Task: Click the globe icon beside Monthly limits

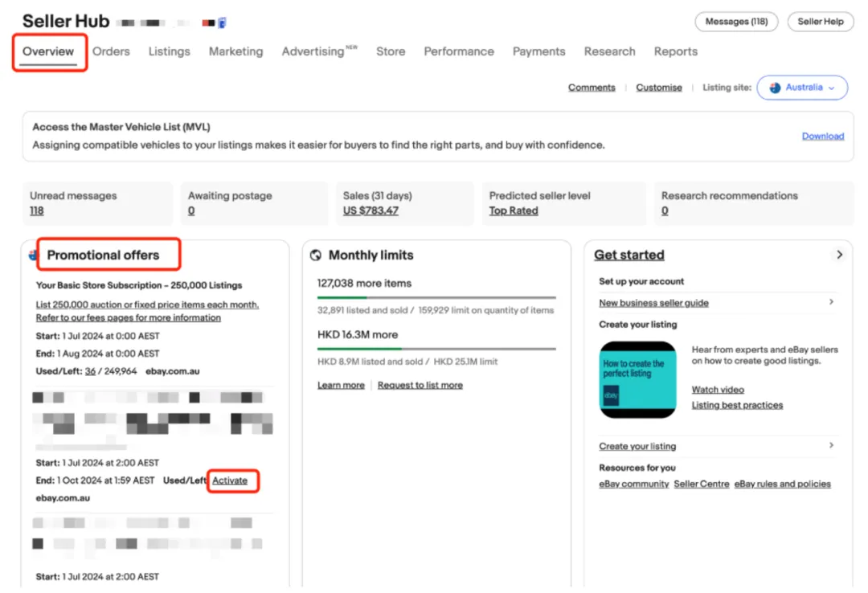Action: click(x=316, y=255)
